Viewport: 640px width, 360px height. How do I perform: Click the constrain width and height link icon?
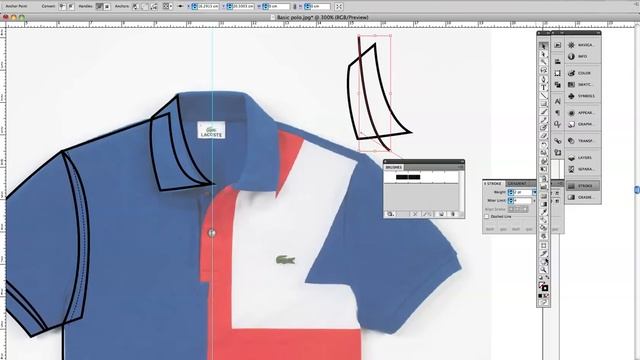pyautogui.click(x=295, y=7)
